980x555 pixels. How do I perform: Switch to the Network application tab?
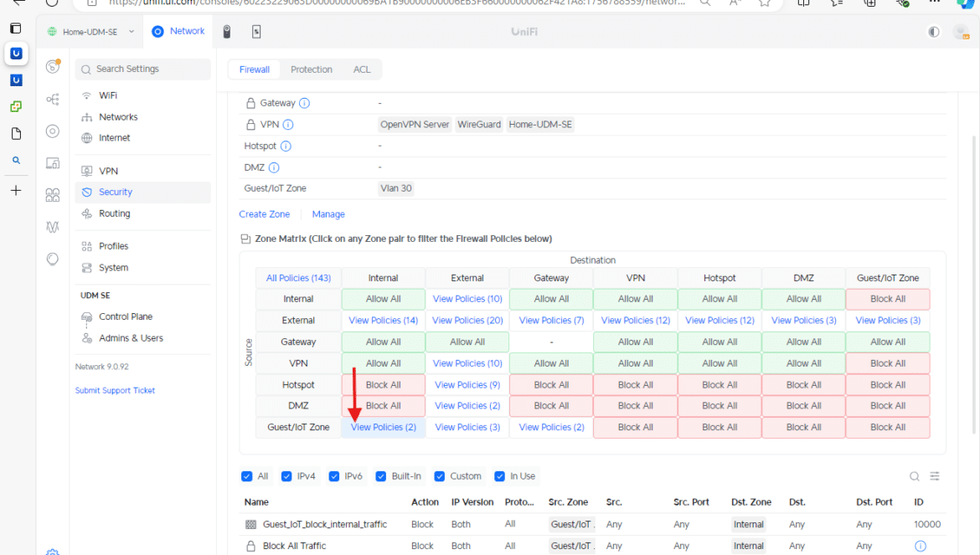point(178,31)
